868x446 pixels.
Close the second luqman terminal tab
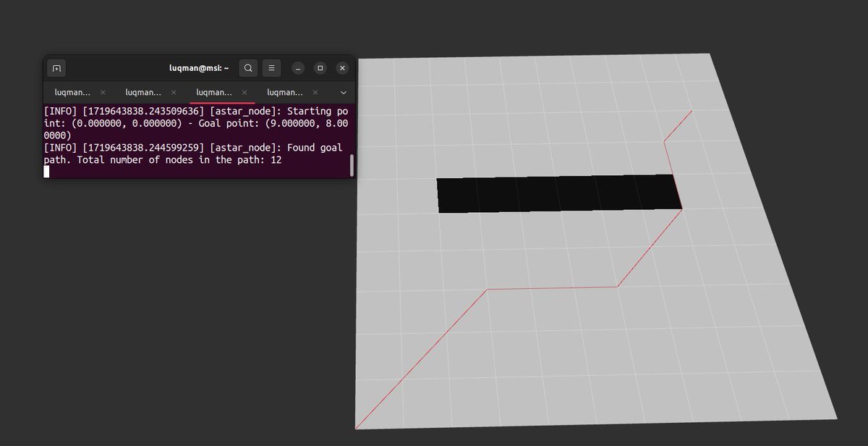(174, 93)
